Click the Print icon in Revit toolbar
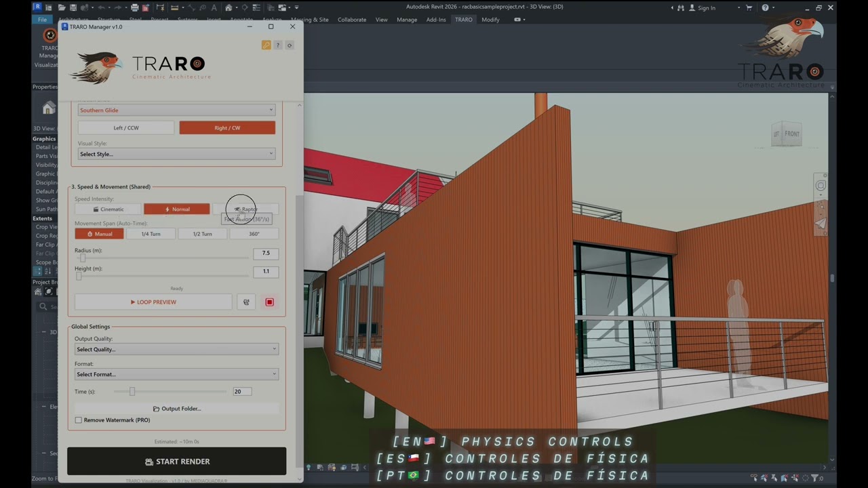868x488 pixels. (135, 7)
